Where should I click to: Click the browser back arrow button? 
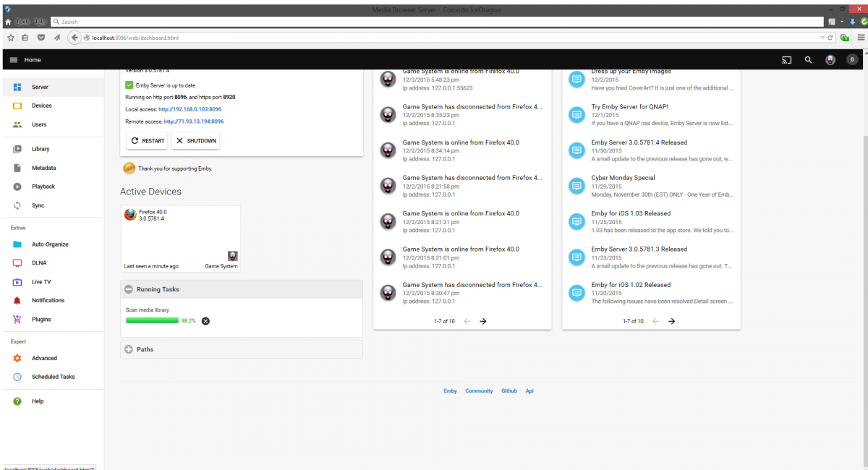(74, 38)
